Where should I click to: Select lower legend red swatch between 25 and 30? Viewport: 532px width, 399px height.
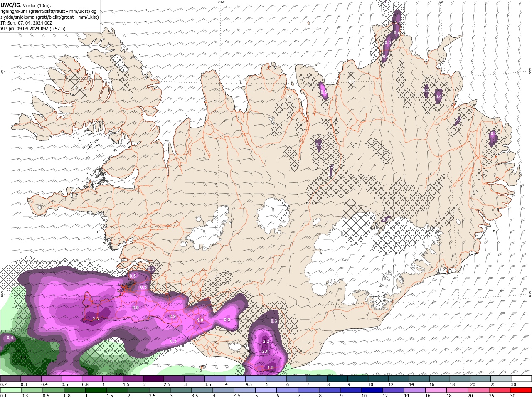(499, 390)
